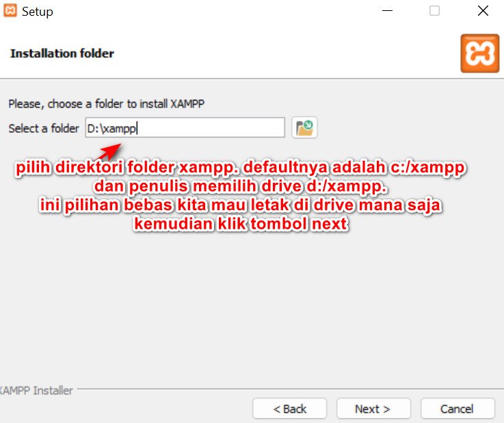Go to the next setup step

373,409
